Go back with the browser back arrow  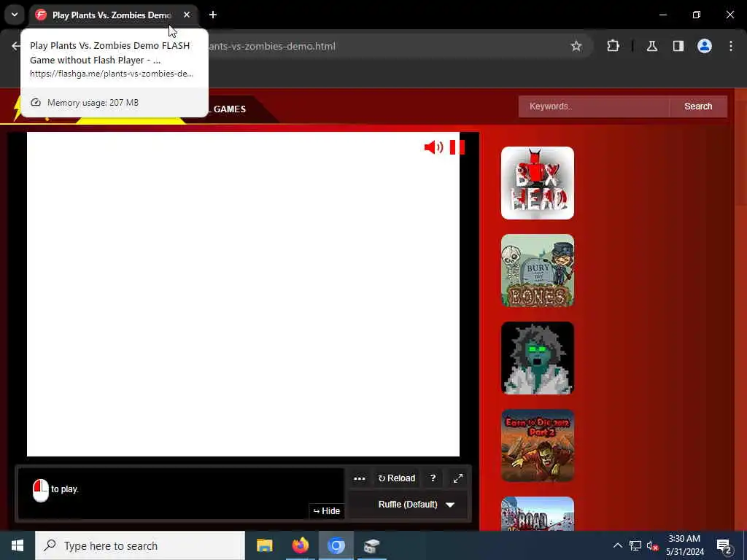pos(15,46)
